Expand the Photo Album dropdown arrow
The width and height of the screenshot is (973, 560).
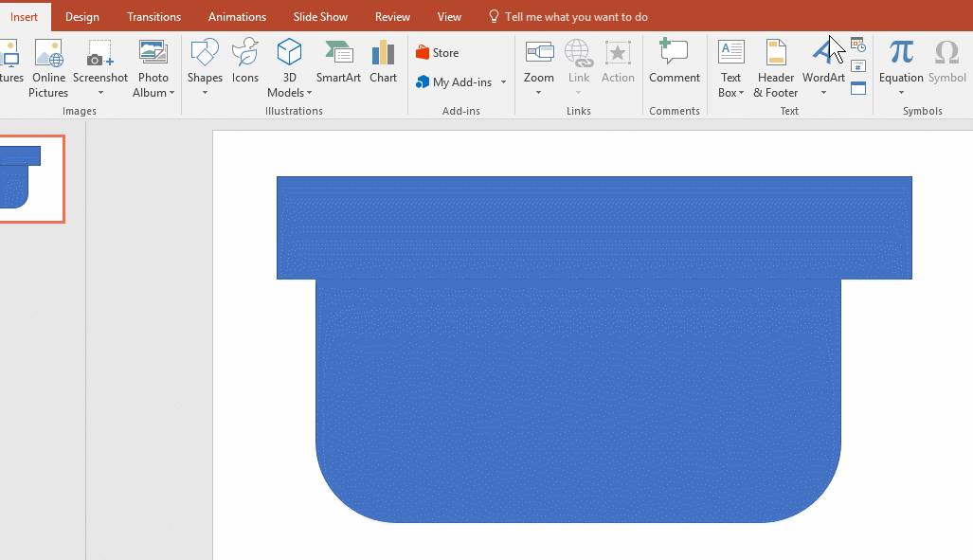tap(172, 93)
